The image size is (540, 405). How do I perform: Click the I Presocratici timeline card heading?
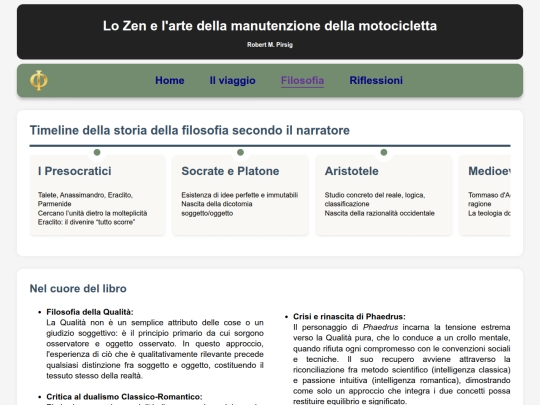[75, 171]
